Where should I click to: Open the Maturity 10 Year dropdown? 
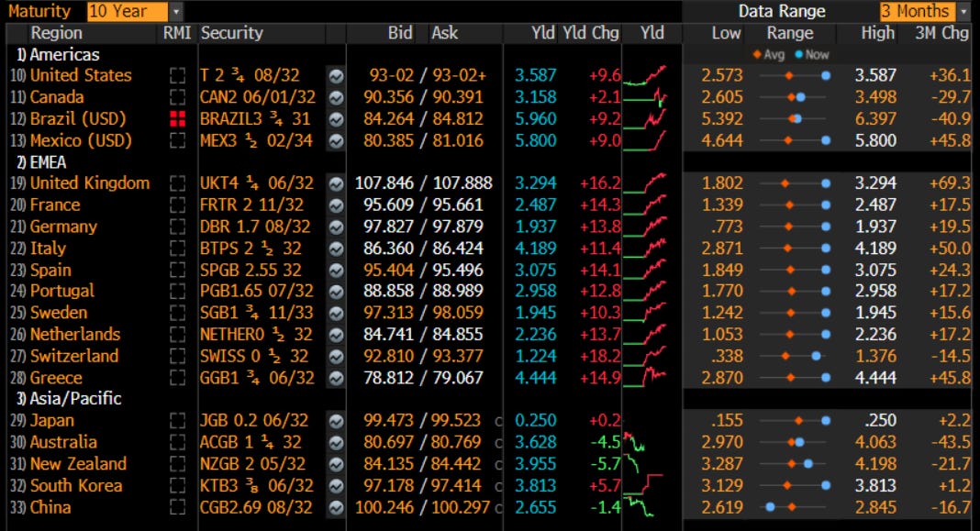pos(134,11)
